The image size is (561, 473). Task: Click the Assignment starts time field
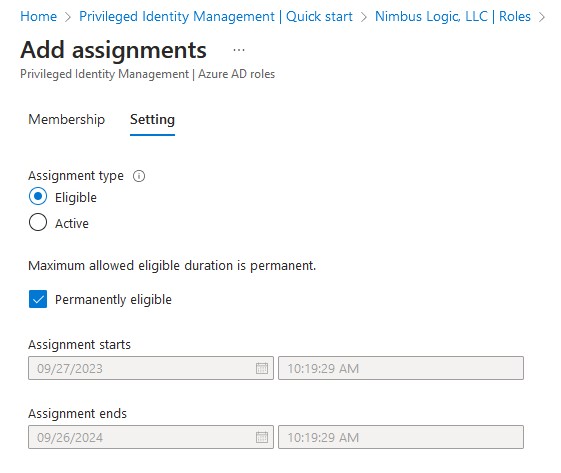pyautogui.click(x=401, y=368)
